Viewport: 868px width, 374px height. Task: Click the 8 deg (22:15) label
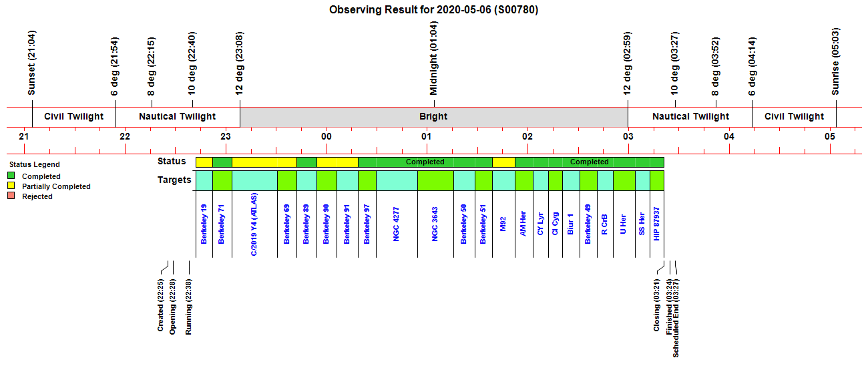[152, 67]
